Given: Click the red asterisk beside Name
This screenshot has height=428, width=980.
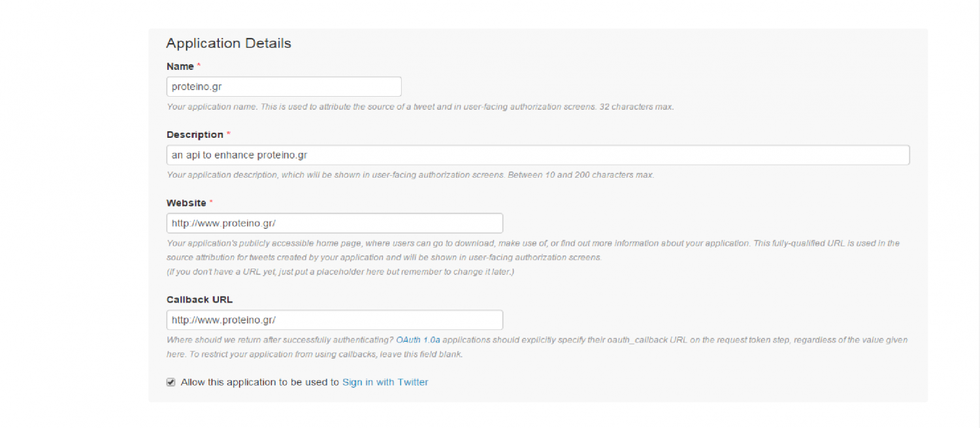Looking at the screenshot, I should point(199,66).
